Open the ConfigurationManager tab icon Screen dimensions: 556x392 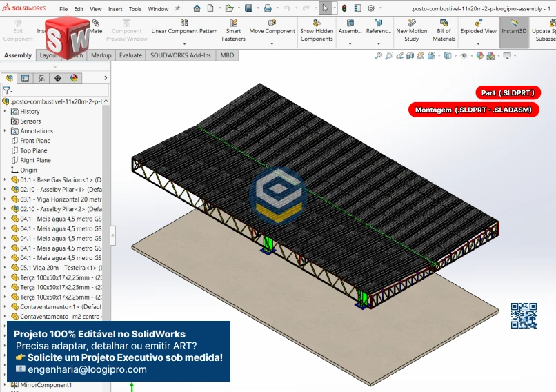[41, 78]
